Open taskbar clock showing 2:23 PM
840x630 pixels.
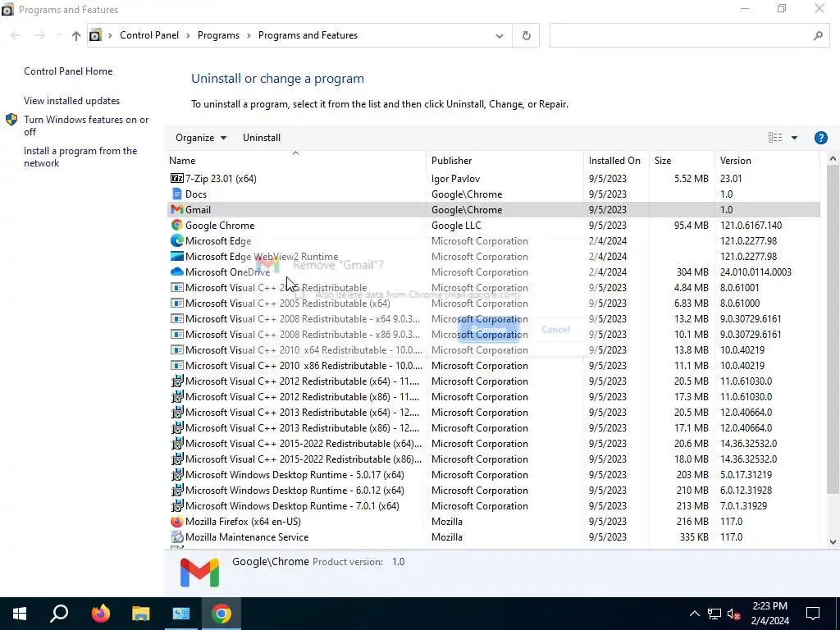(769, 614)
